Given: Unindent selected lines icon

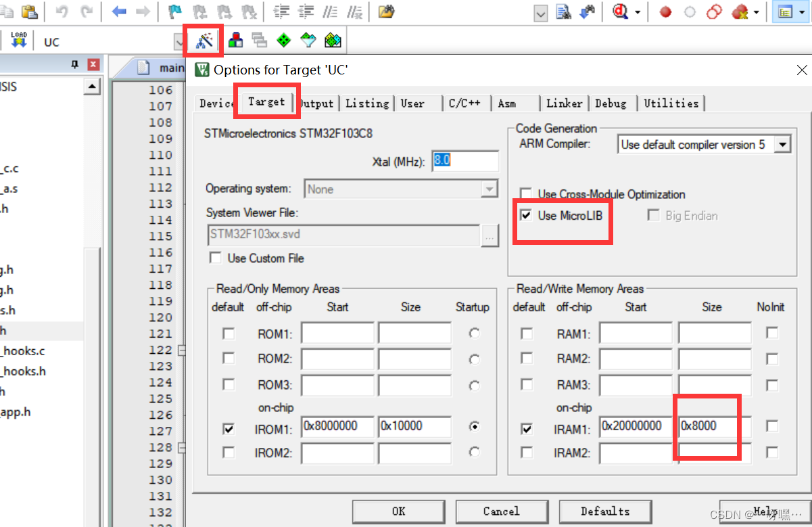Looking at the screenshot, I should point(306,12).
